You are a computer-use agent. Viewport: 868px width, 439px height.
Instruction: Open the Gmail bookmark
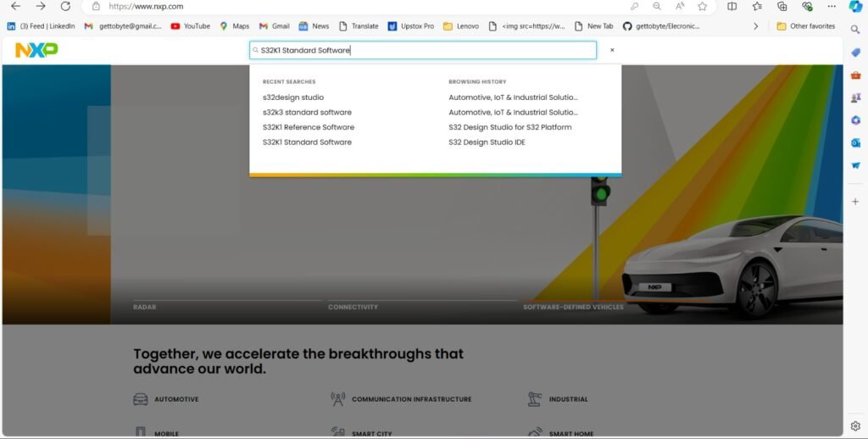(x=275, y=26)
